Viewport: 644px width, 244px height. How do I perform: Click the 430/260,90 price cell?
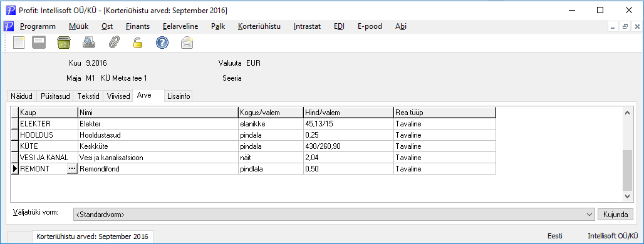(348, 146)
